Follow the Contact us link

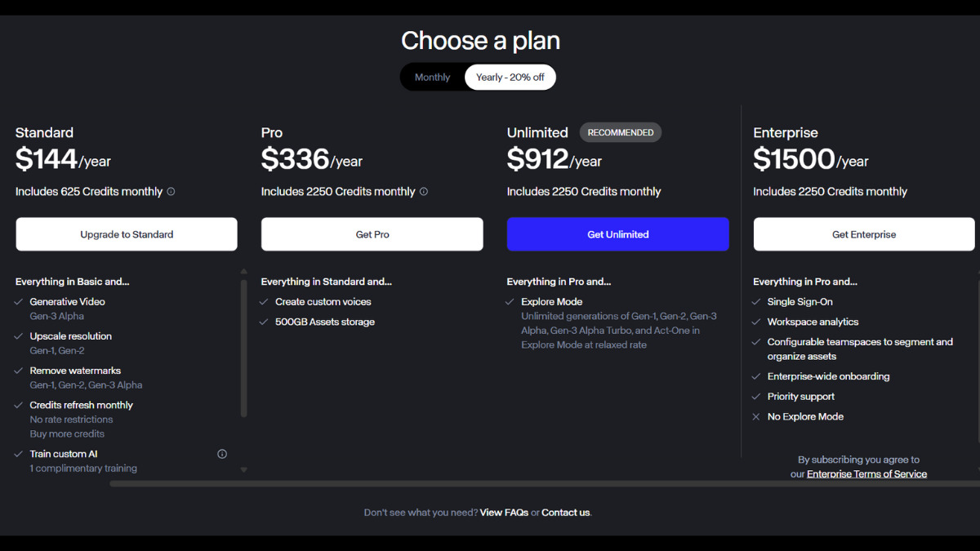565,513
